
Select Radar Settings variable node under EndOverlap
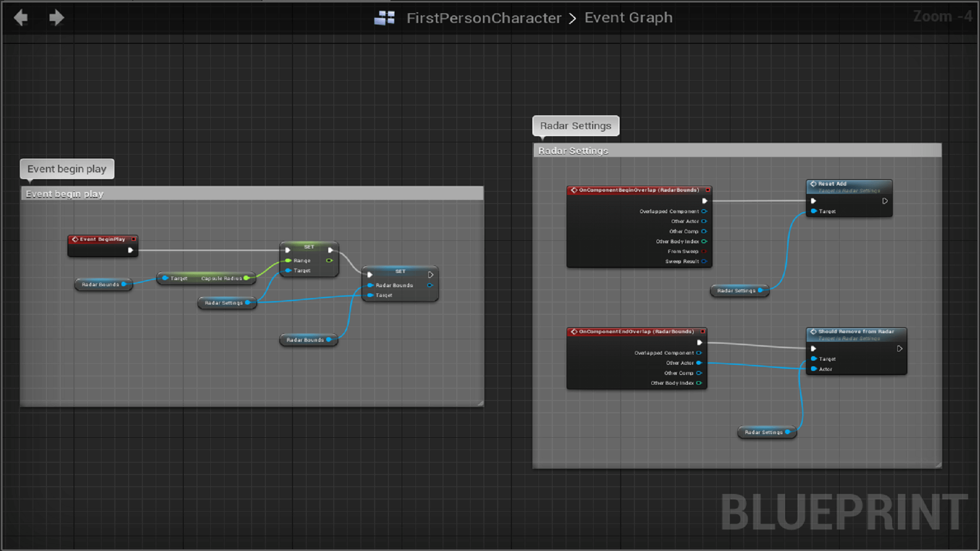point(767,432)
